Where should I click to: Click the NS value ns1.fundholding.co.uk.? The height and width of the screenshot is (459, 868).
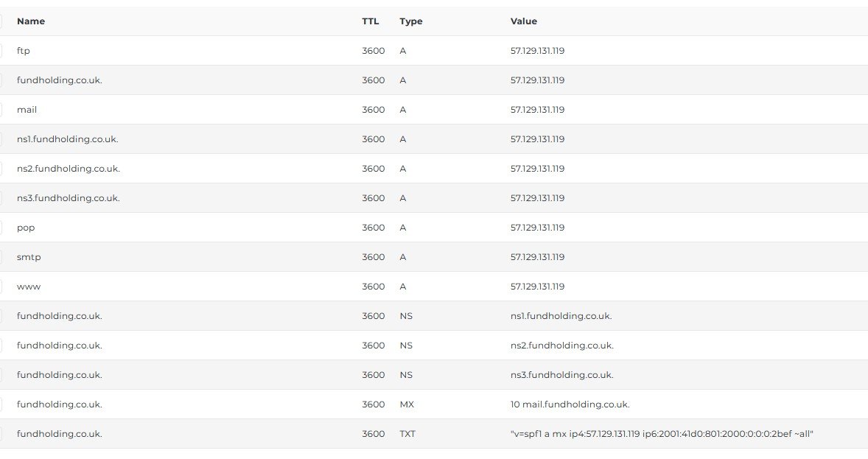click(561, 315)
